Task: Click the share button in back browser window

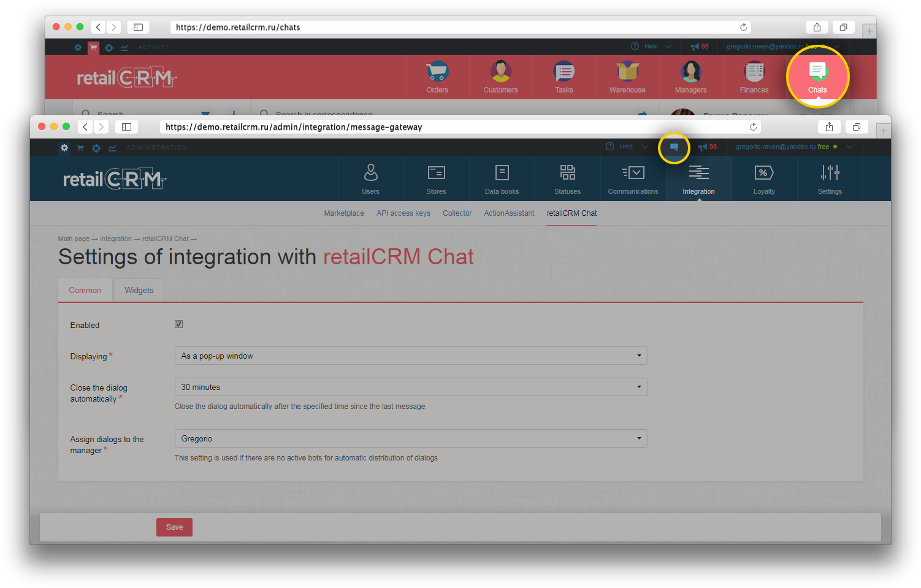Action: pyautogui.click(x=817, y=27)
